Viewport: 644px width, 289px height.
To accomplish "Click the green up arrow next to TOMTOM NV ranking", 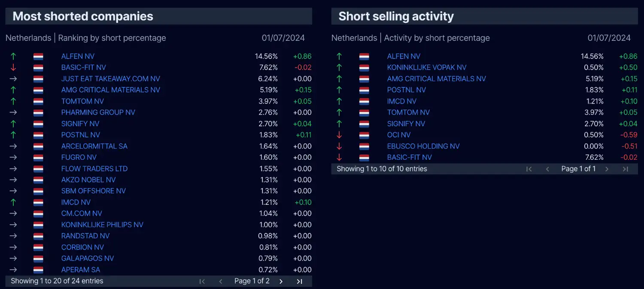I will click(x=13, y=101).
